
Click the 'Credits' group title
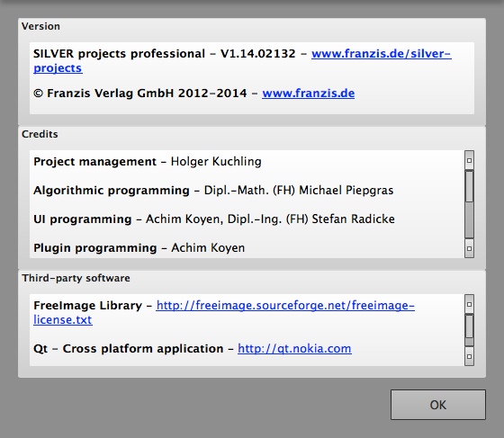pos(40,134)
